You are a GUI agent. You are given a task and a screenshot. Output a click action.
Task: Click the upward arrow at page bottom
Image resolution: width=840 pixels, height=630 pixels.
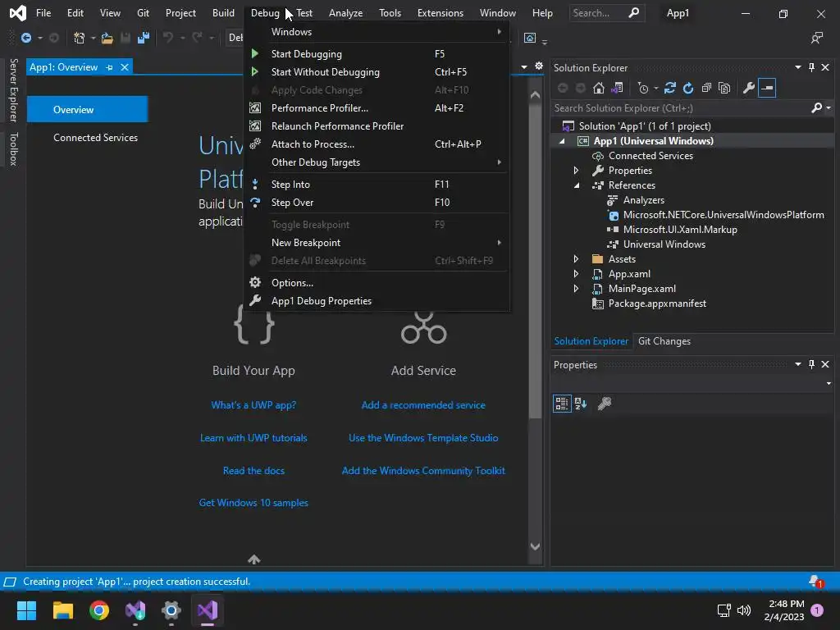pos(254,559)
